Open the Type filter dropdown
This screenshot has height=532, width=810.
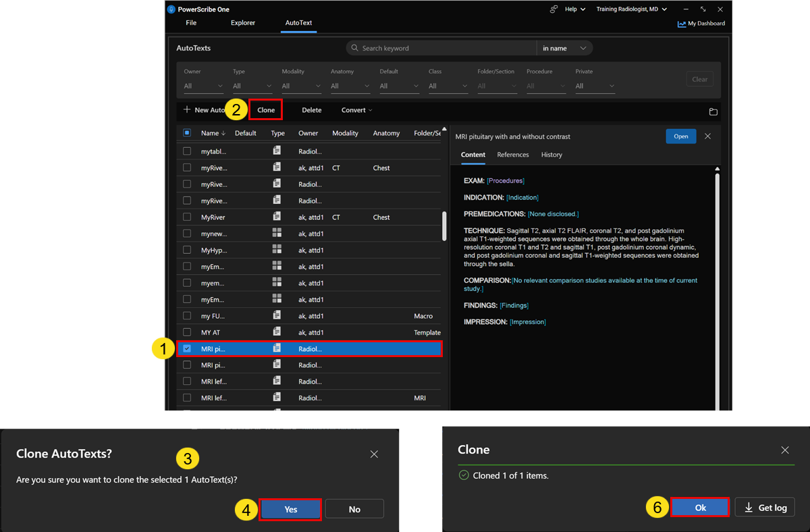(252, 86)
